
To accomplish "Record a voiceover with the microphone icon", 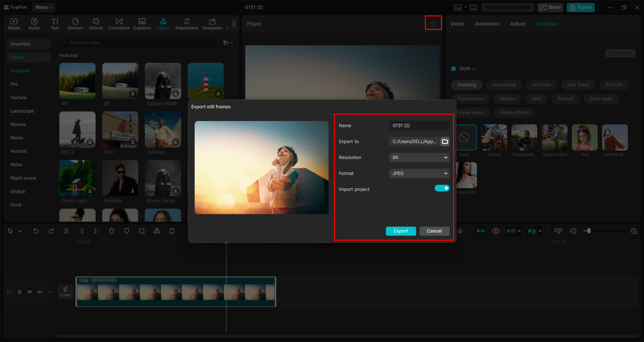I will tap(460, 231).
